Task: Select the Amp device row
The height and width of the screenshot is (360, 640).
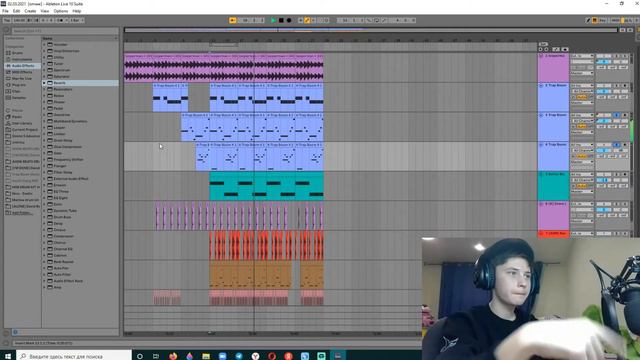Action: 80,287
